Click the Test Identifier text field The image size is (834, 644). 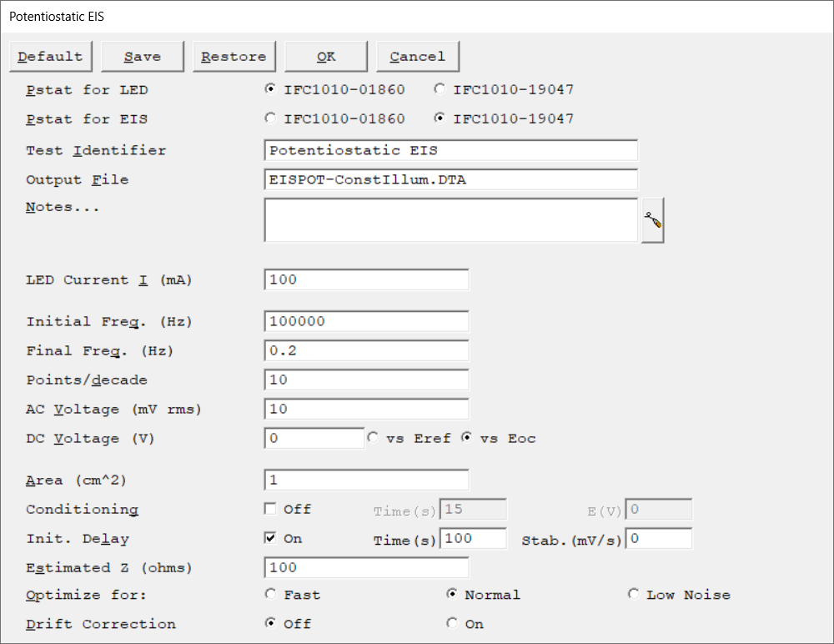[x=450, y=150]
